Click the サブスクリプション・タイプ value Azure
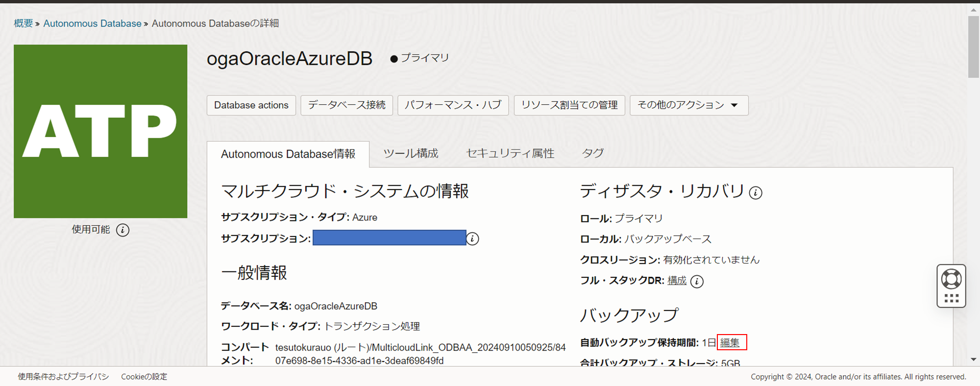 pyautogui.click(x=365, y=217)
